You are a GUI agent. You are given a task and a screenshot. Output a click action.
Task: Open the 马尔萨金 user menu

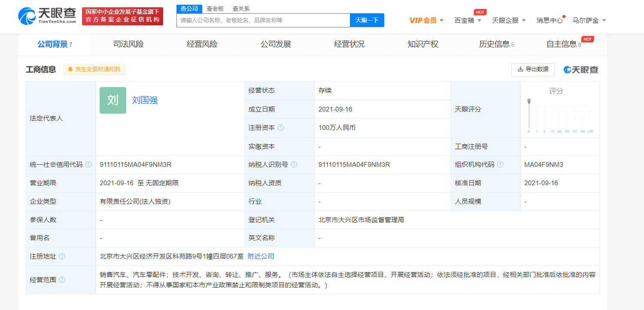589,20
